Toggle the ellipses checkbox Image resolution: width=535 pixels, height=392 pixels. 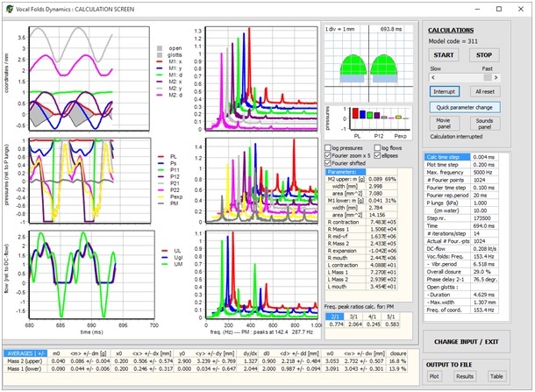point(377,155)
